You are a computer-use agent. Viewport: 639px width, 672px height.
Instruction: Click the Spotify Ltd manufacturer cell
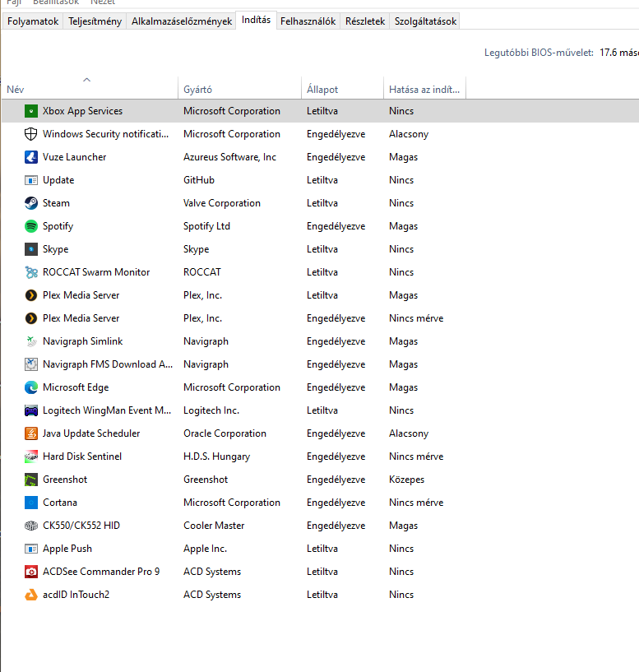pos(206,226)
